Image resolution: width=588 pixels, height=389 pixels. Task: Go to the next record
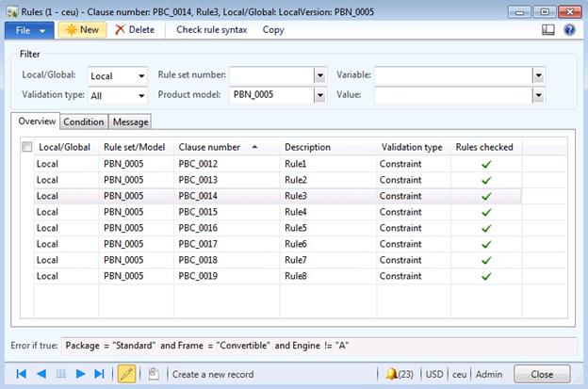pos(80,374)
